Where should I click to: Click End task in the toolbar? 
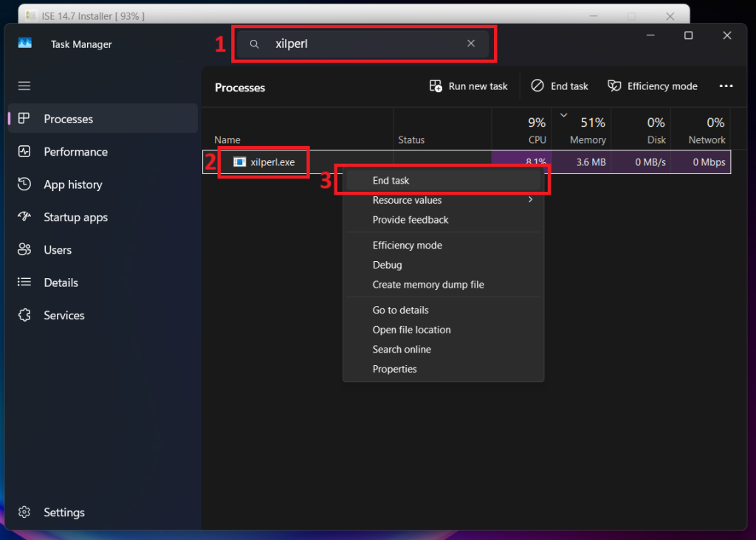560,86
